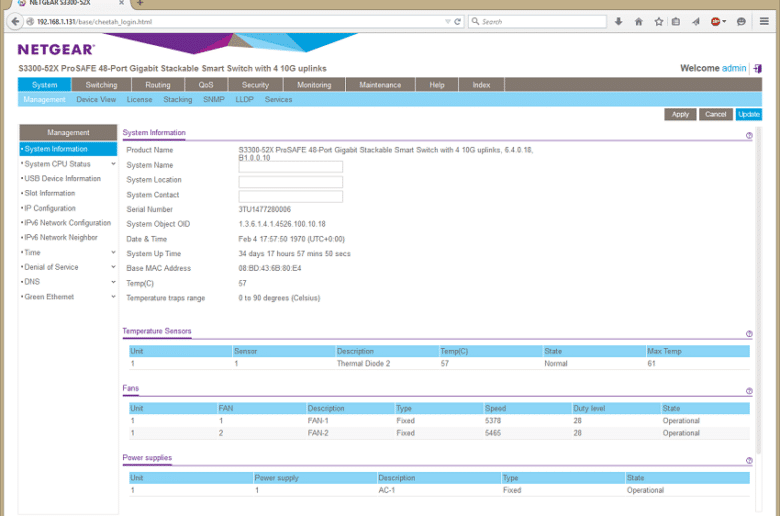Click the Management sidebar header
The width and height of the screenshot is (780, 516).
pyautogui.click(x=68, y=132)
